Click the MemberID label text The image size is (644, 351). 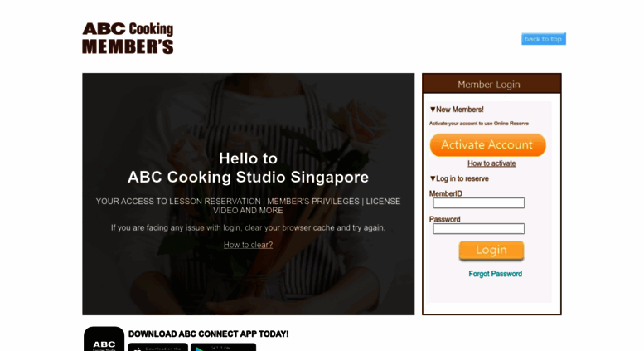(446, 193)
